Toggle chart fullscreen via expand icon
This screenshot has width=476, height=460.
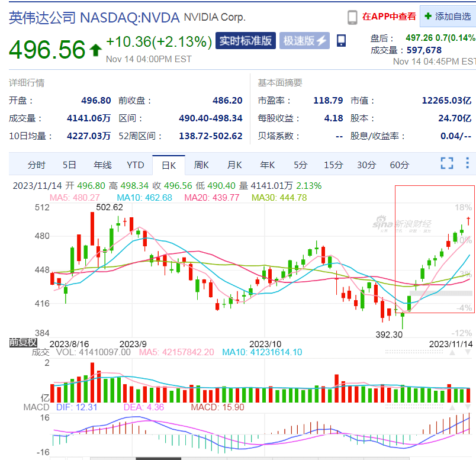[x=447, y=163]
